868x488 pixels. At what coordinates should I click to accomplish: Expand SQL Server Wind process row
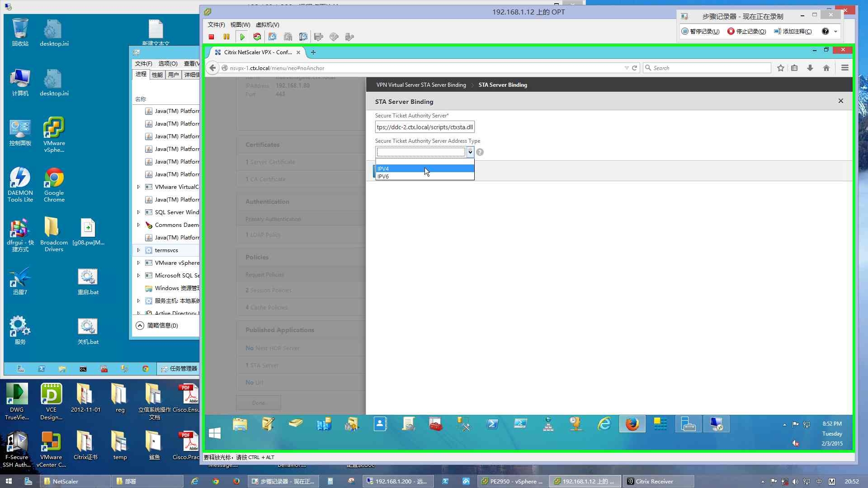pyautogui.click(x=138, y=212)
